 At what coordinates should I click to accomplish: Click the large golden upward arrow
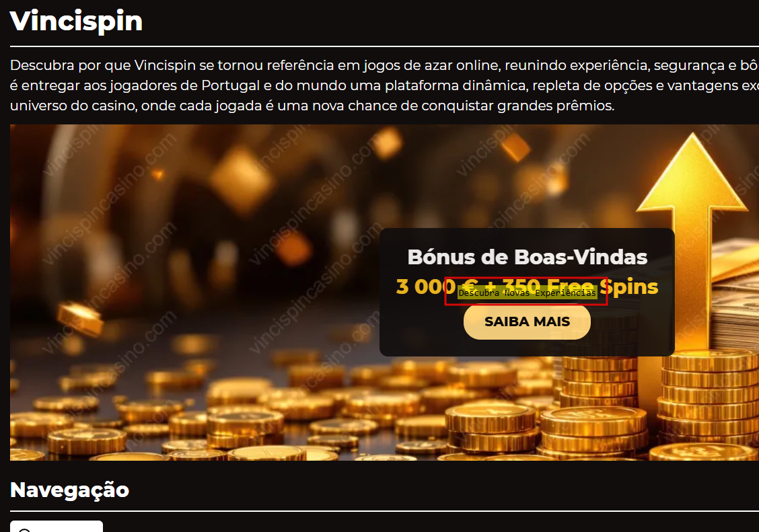point(692,218)
